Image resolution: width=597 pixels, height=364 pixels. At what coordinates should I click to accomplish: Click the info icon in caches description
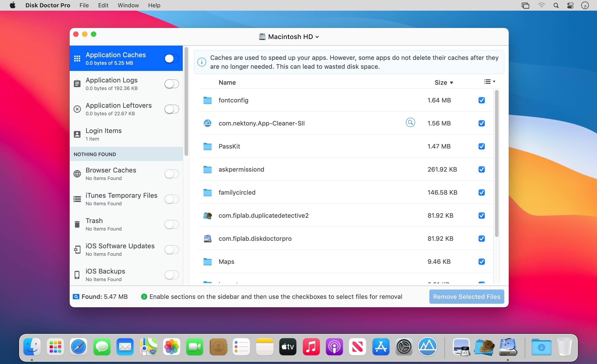[x=202, y=62]
